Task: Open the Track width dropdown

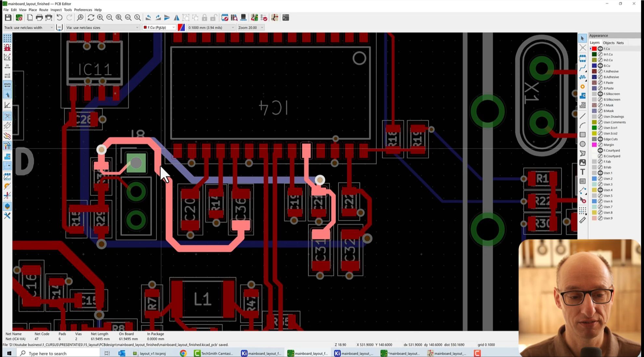Action: [x=28, y=28]
